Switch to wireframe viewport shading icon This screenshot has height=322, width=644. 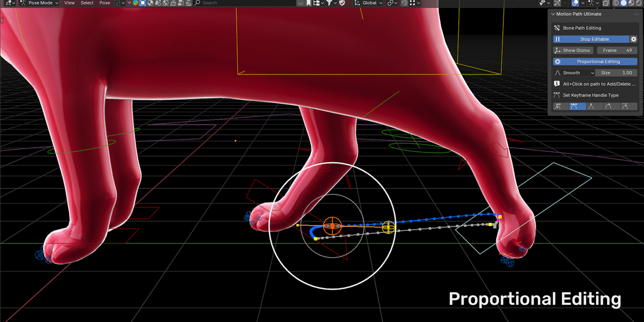tap(616, 3)
